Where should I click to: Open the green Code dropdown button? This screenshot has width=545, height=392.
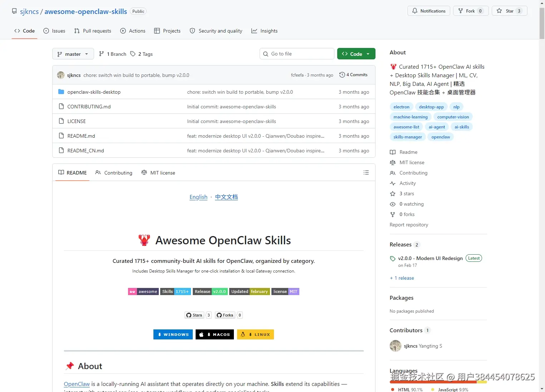[356, 54]
